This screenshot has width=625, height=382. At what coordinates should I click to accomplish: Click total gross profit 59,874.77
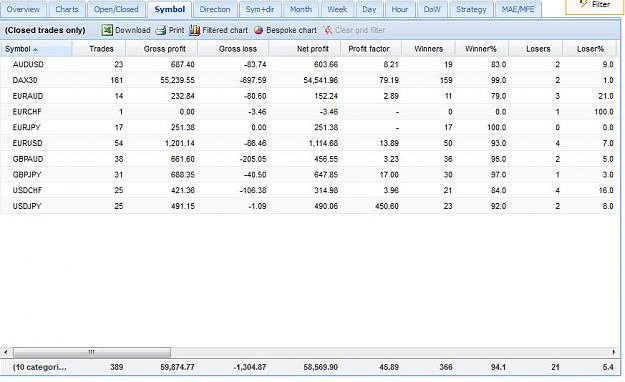(177, 367)
